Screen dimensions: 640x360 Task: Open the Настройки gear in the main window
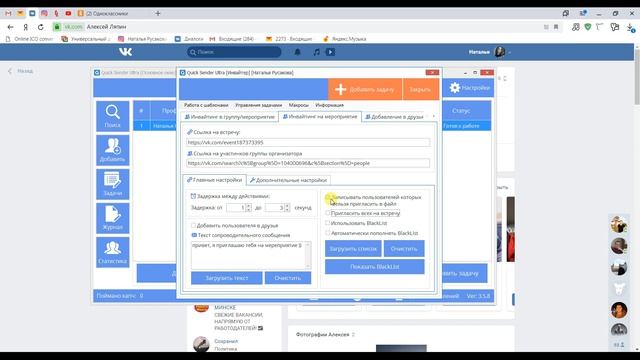(x=469, y=88)
